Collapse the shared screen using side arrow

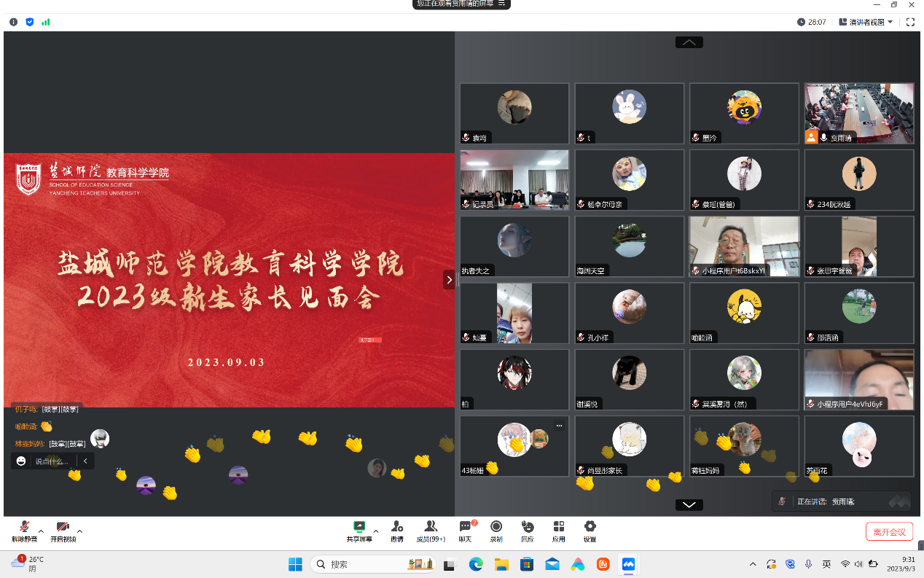click(449, 280)
